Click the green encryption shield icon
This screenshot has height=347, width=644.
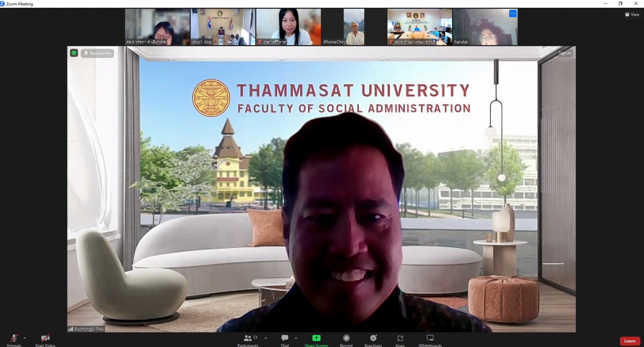74,53
